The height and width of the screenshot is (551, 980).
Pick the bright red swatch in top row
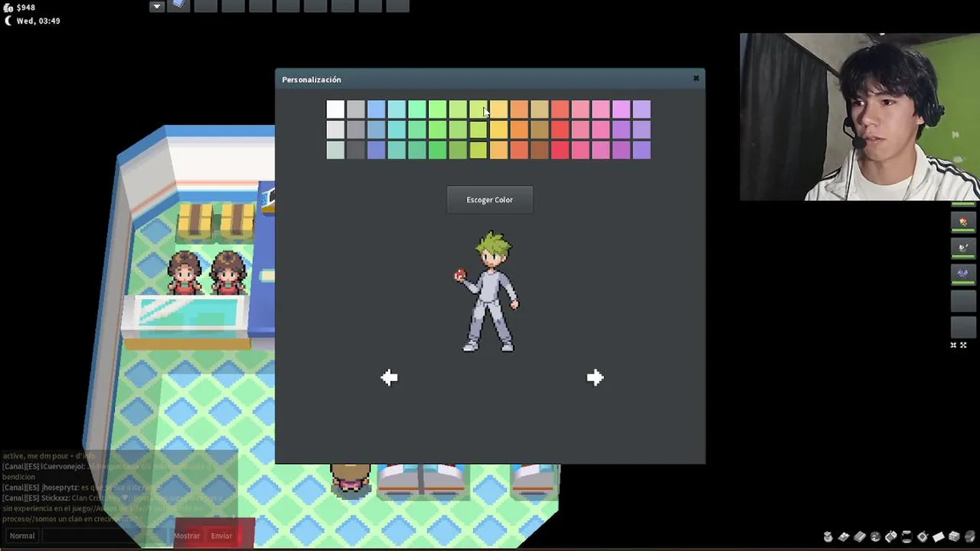(x=560, y=109)
